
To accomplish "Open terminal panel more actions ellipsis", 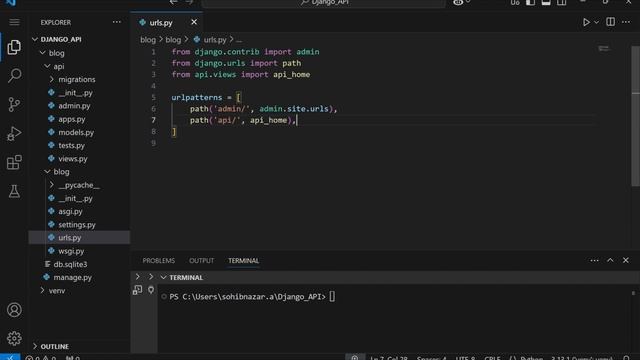I will pos(594,260).
